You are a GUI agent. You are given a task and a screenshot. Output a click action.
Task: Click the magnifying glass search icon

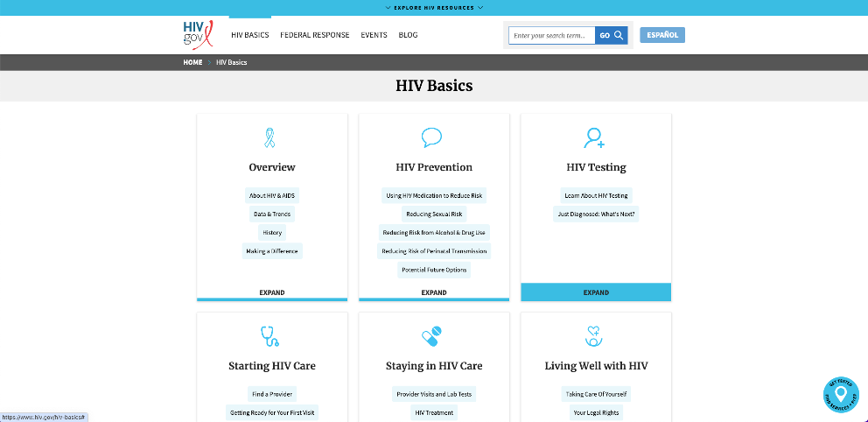[619, 35]
